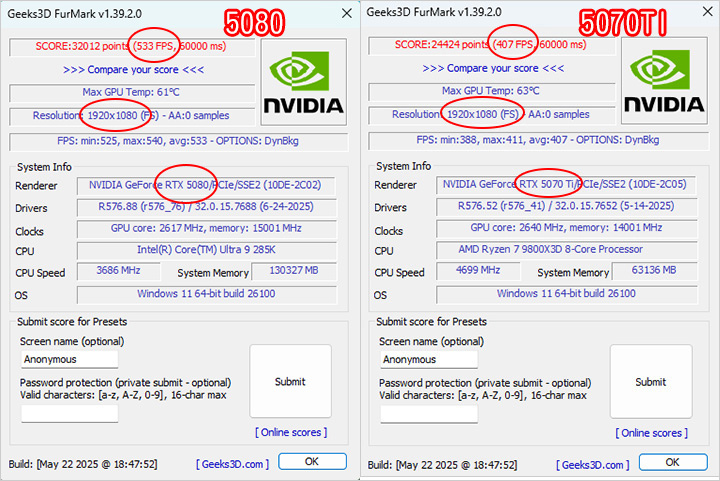This screenshot has height=481, width=720.
Task: Click clocks field with GPU core 2640 MHz
Action: click(x=567, y=228)
